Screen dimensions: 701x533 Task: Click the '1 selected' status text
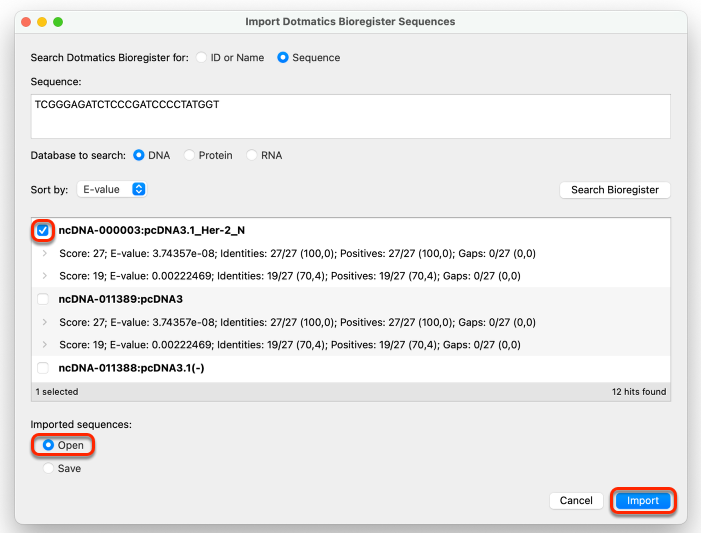[x=57, y=392]
